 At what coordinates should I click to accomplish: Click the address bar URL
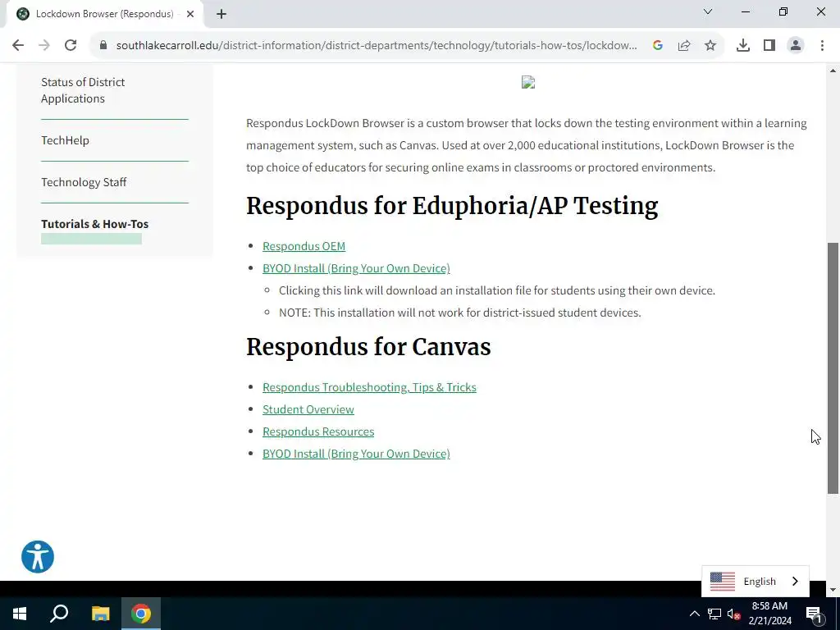(377, 46)
